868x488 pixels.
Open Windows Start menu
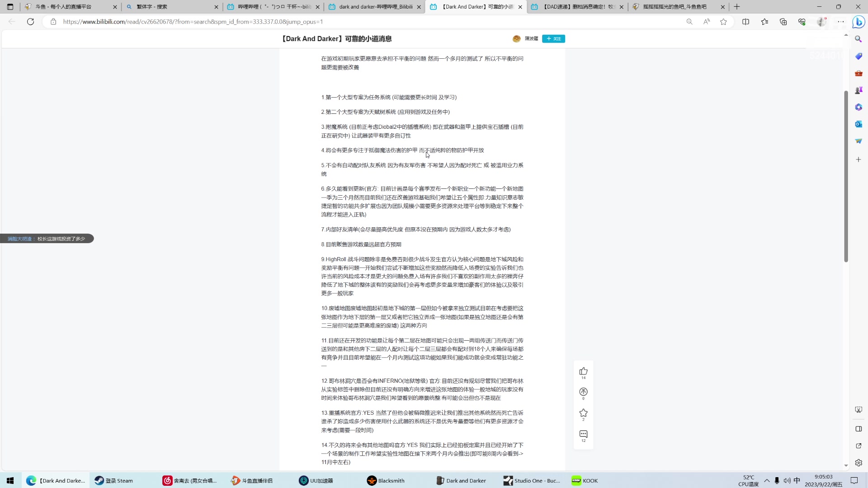pos(10,481)
